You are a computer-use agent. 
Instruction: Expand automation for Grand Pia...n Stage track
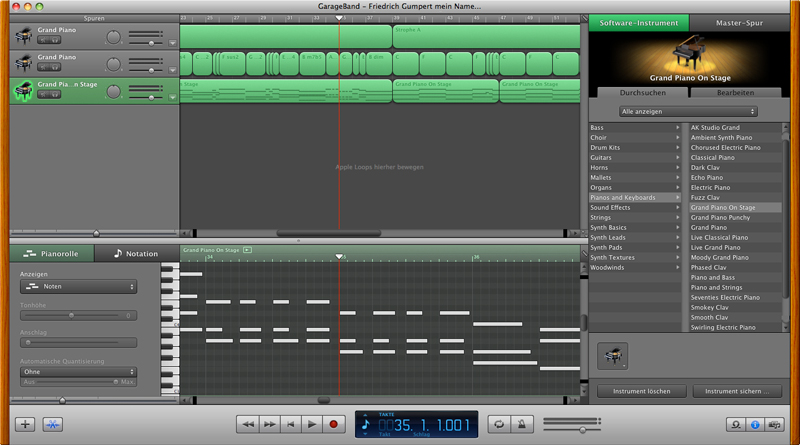[x=172, y=97]
